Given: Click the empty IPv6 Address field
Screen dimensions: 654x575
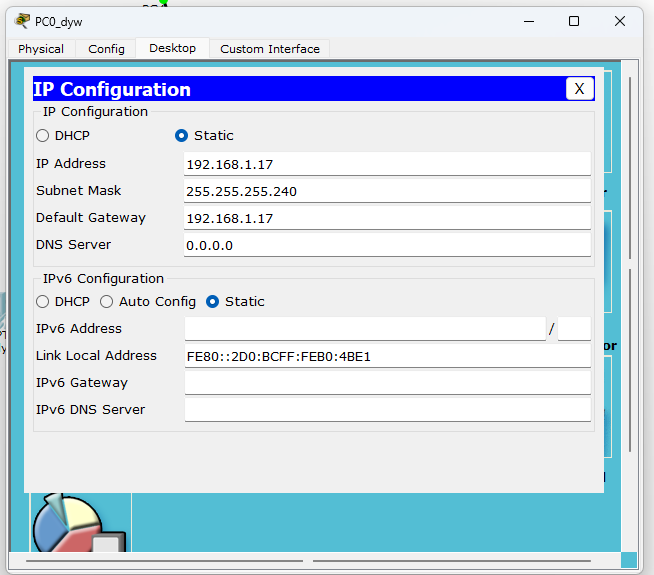Looking at the screenshot, I should tap(365, 329).
